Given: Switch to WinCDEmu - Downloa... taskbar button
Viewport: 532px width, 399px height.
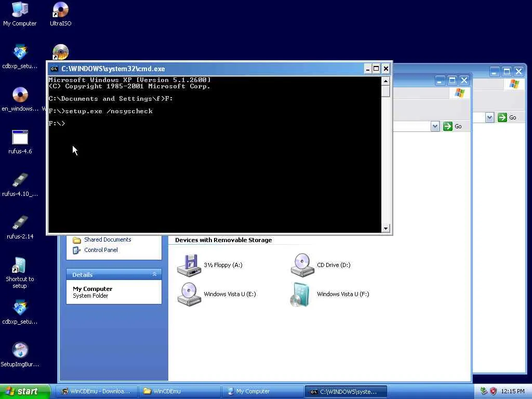Looking at the screenshot, I should point(96,391).
